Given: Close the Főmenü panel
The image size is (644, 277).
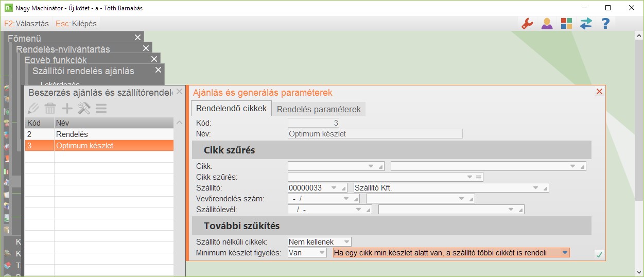Looking at the screenshot, I should tap(137, 37).
